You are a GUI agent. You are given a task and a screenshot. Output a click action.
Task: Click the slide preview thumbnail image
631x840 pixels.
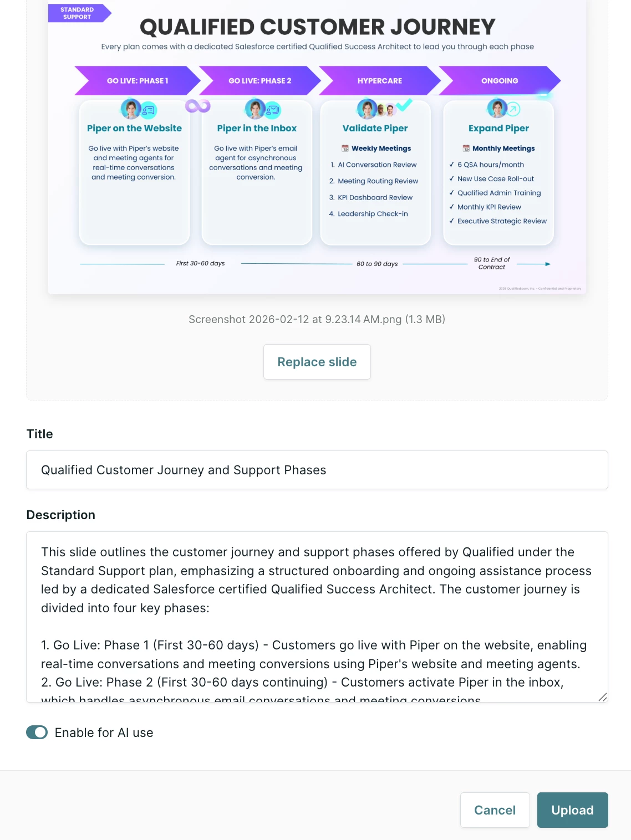click(x=317, y=147)
